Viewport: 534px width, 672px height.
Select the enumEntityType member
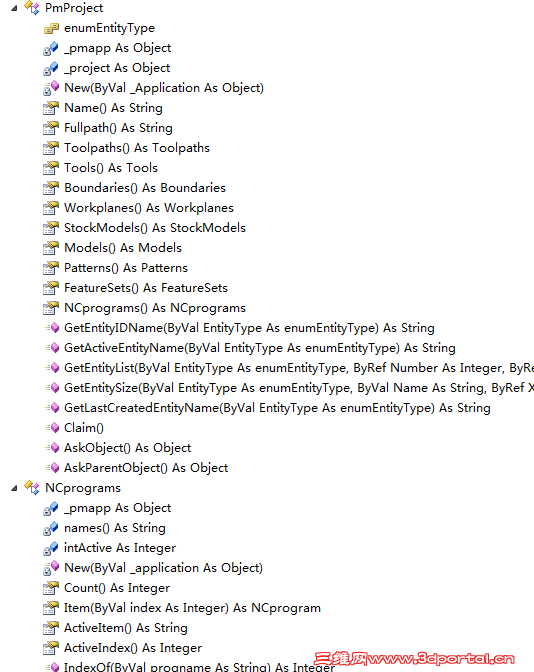(109, 28)
